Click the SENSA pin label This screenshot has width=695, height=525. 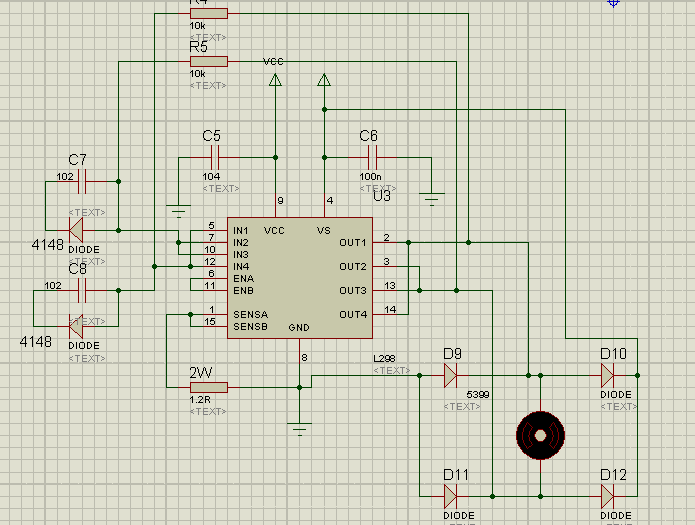250,314
